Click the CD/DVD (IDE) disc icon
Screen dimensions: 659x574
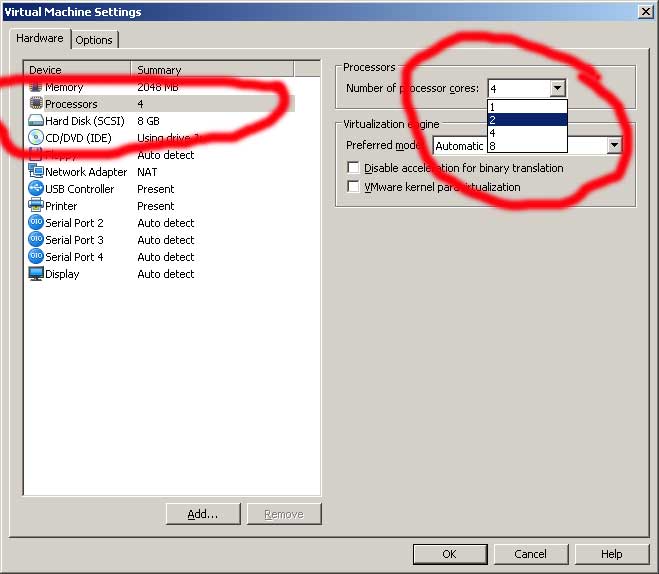click(x=36, y=138)
